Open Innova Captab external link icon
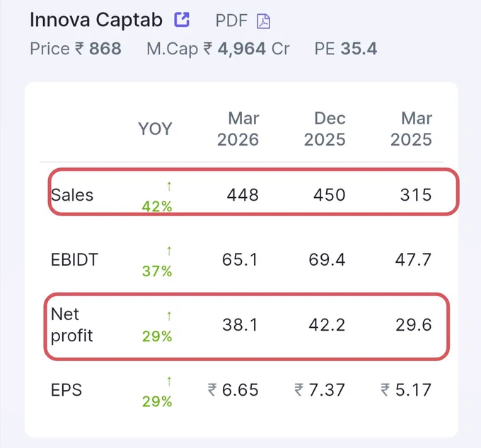 [182, 20]
